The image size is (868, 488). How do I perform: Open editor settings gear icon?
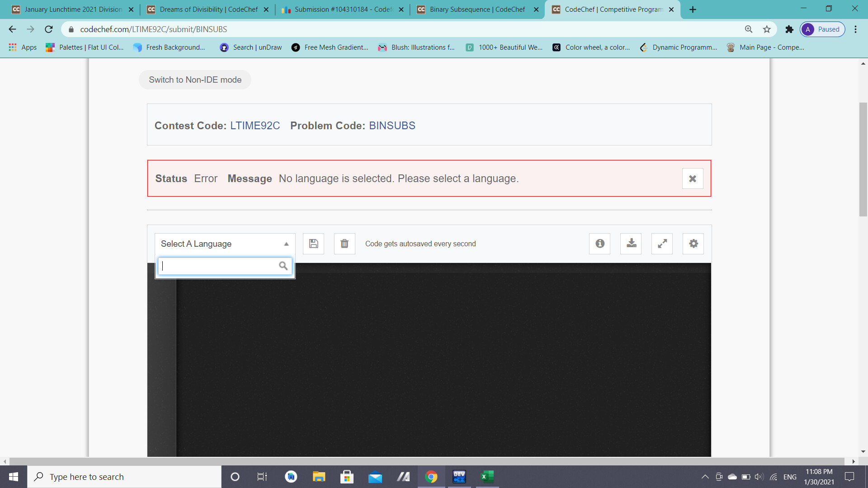point(693,244)
